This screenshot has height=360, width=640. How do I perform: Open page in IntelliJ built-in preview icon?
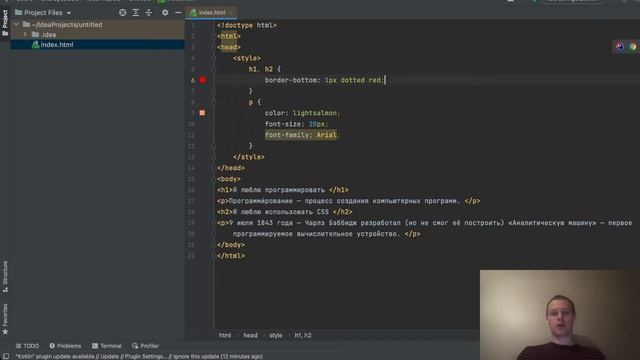620,46
